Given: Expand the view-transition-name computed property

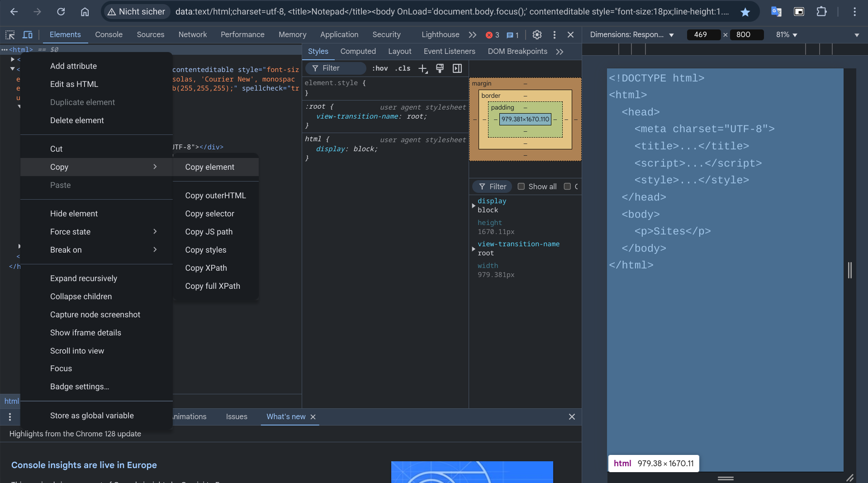Looking at the screenshot, I should pos(474,249).
